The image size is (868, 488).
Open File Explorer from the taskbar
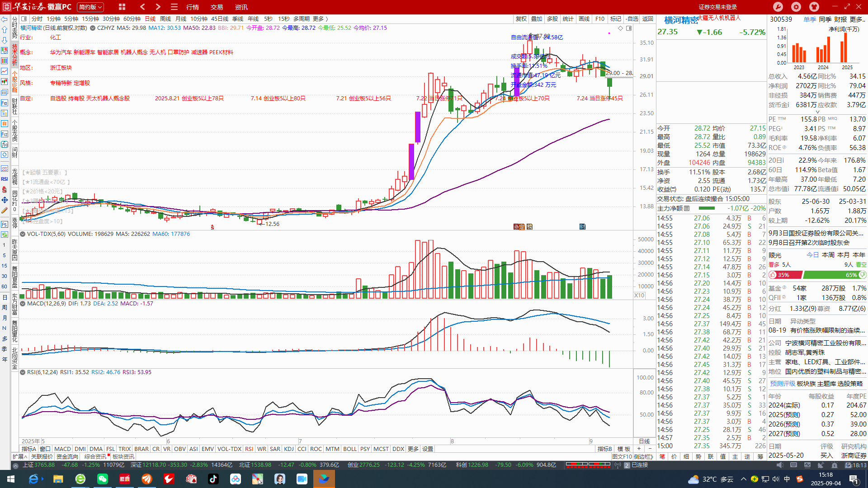(x=58, y=479)
